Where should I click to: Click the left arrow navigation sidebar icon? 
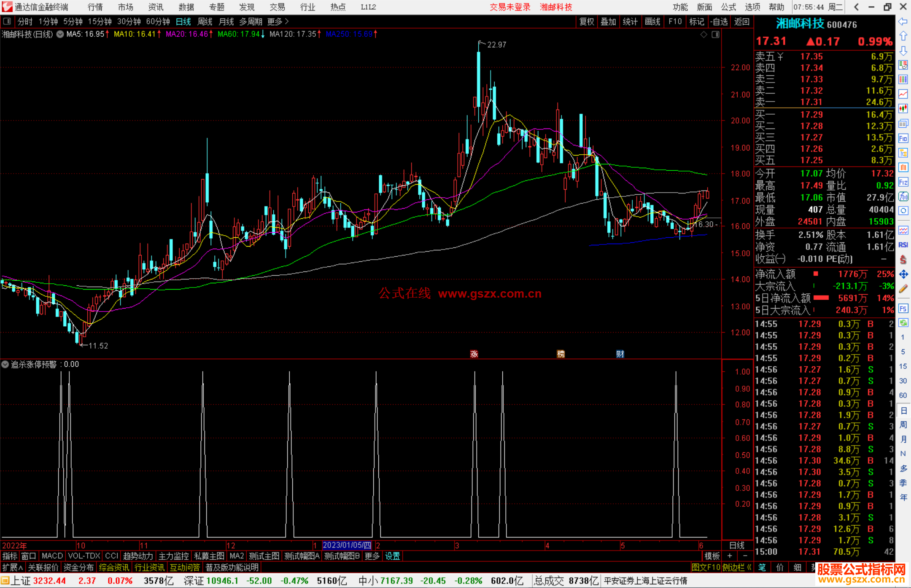903,21
